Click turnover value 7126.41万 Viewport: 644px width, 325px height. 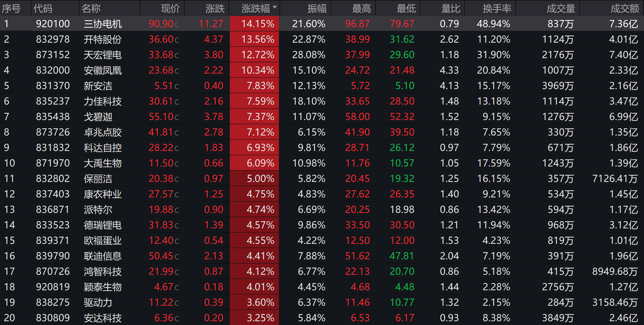point(615,179)
